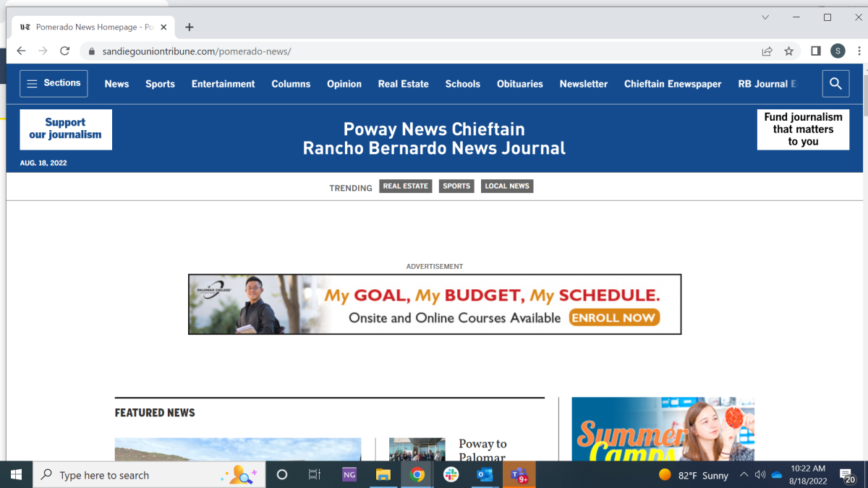The width and height of the screenshot is (868, 488).
Task: Select the FEATURED NEWS heading
Action: [155, 413]
